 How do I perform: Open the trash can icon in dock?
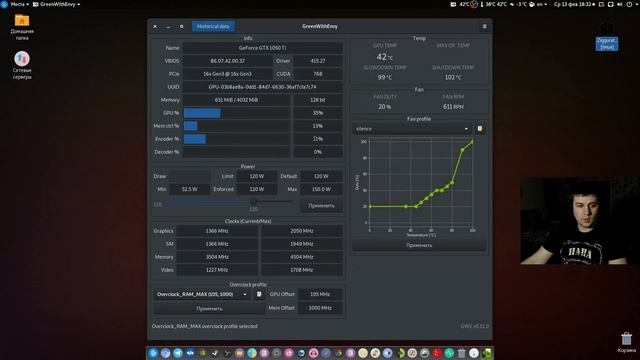pyautogui.click(x=461, y=353)
